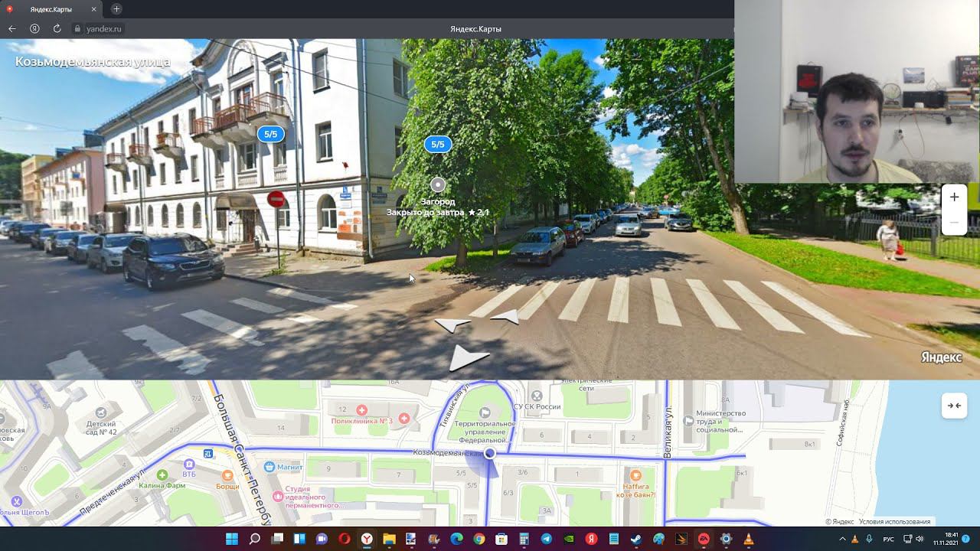Select the Калина Фарм pharmacy marker
The width and height of the screenshot is (980, 551).
tap(162, 474)
